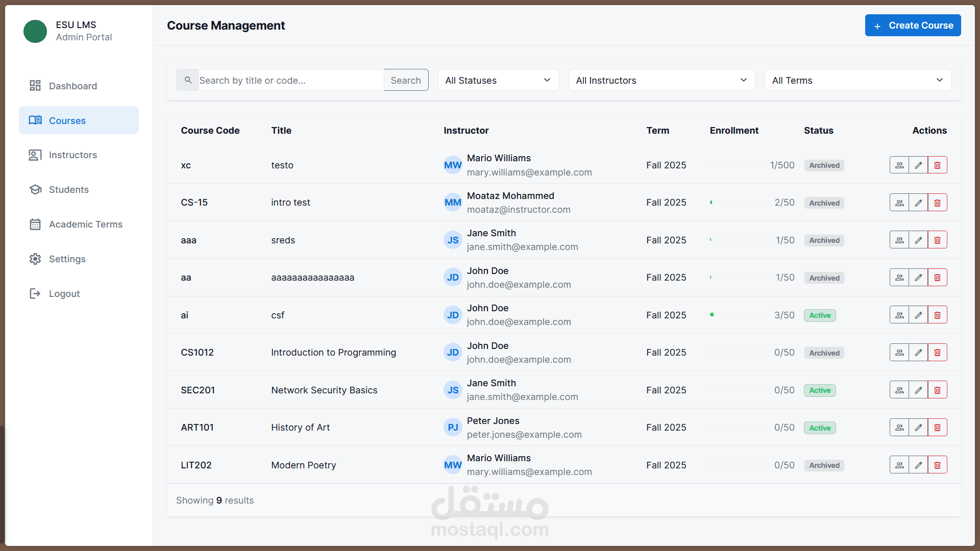Edit the ART101 History of Art course

918,428
